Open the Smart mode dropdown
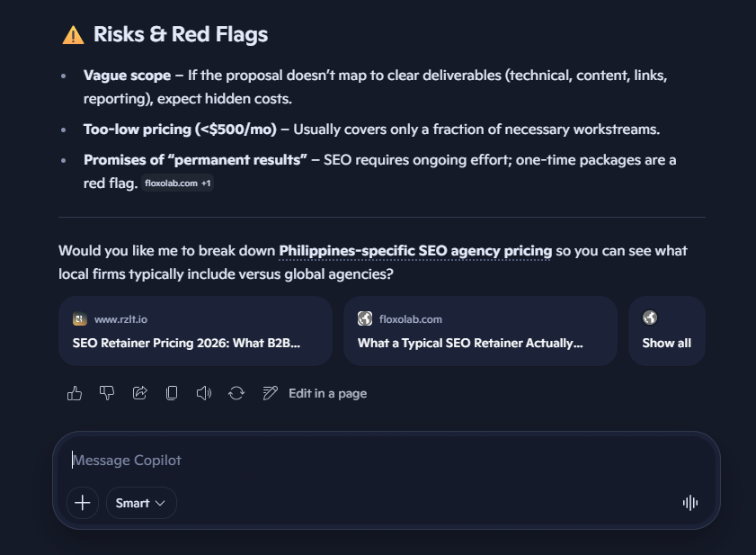The width and height of the screenshot is (756, 555). 141,503
